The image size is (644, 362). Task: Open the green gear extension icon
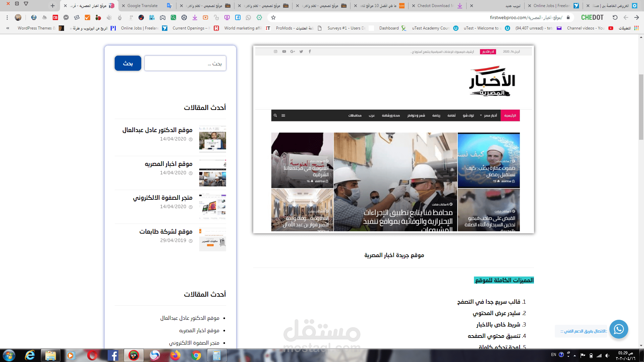point(259,17)
